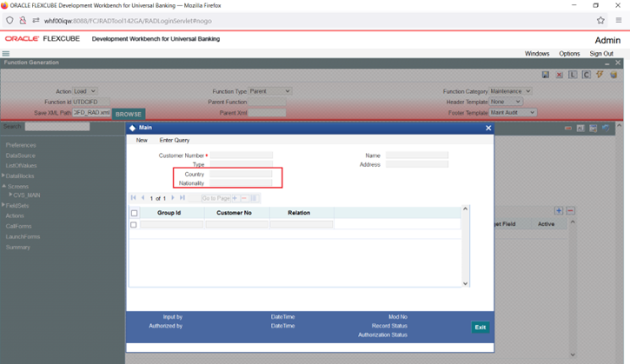Click the grid's vertical scrollbar down arrow
The image size is (630, 364).
[465, 283]
